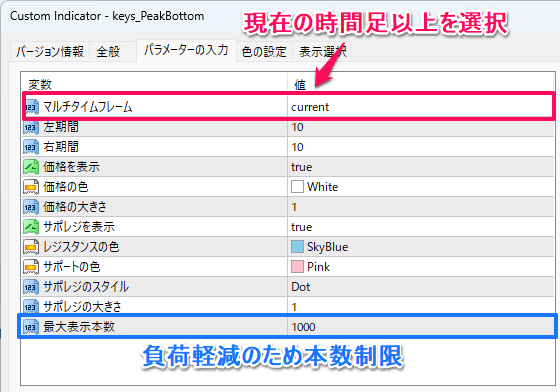560x392 pixels.
Task: Select the サポレジの大きさ variable name
Action: point(82,307)
